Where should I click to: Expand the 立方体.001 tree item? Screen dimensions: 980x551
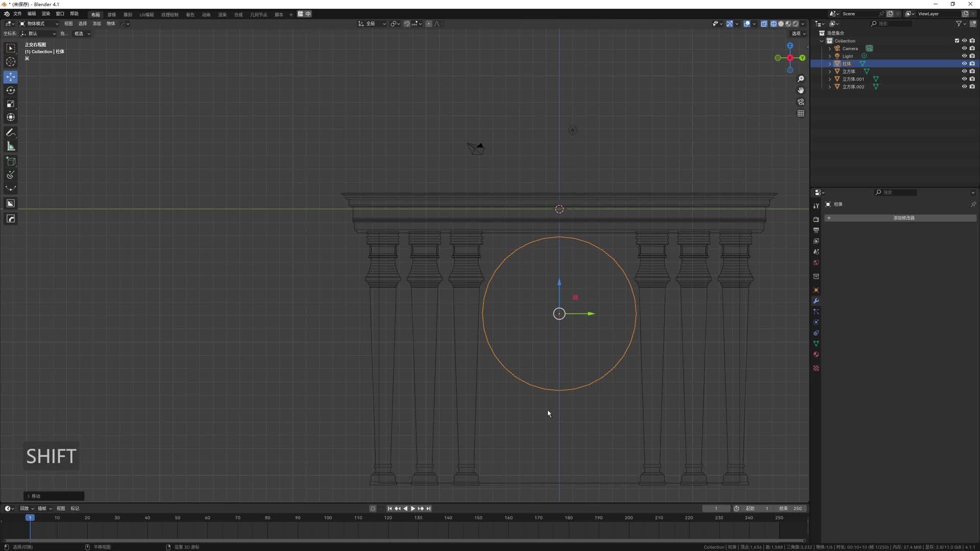[830, 79]
